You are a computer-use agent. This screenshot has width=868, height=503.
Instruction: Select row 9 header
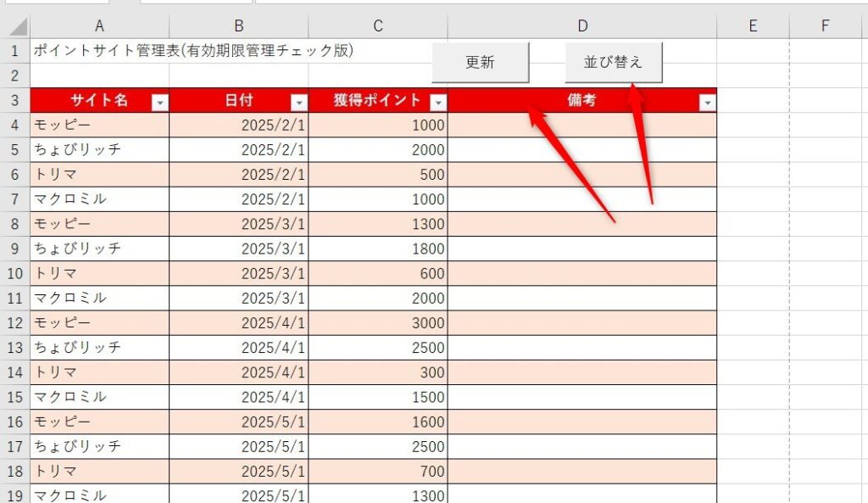coord(15,249)
